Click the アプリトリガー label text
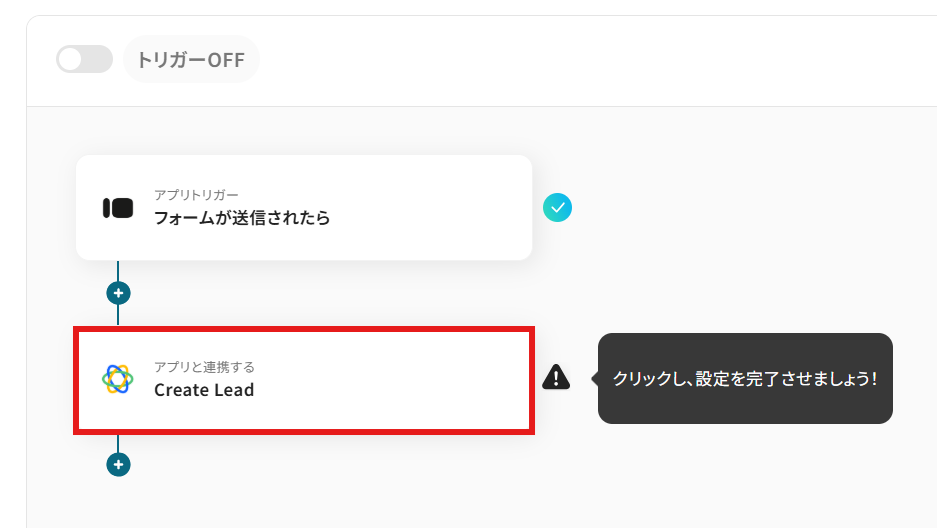The image size is (937, 528). click(196, 194)
